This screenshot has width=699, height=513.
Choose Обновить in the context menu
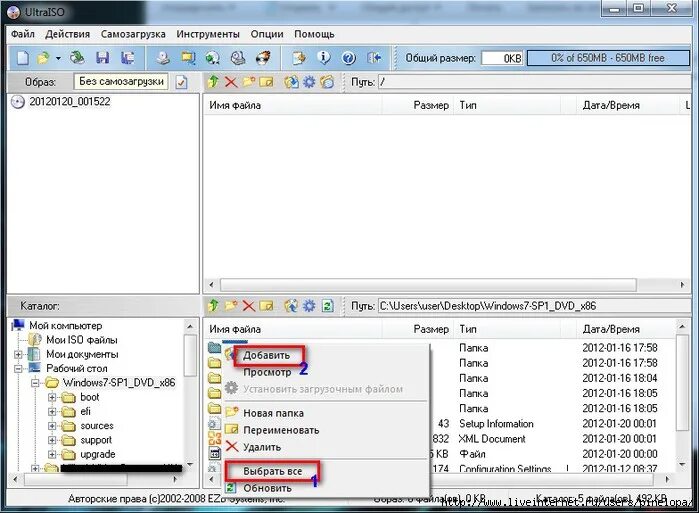[267, 488]
